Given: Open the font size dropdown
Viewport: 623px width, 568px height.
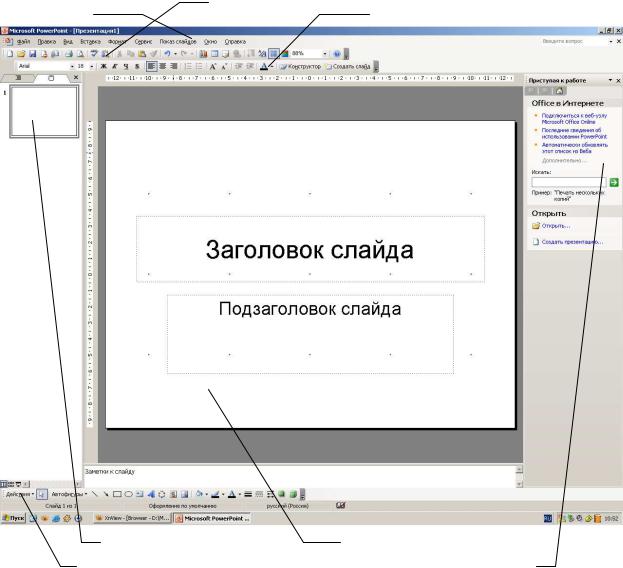Looking at the screenshot, I should [x=91, y=66].
